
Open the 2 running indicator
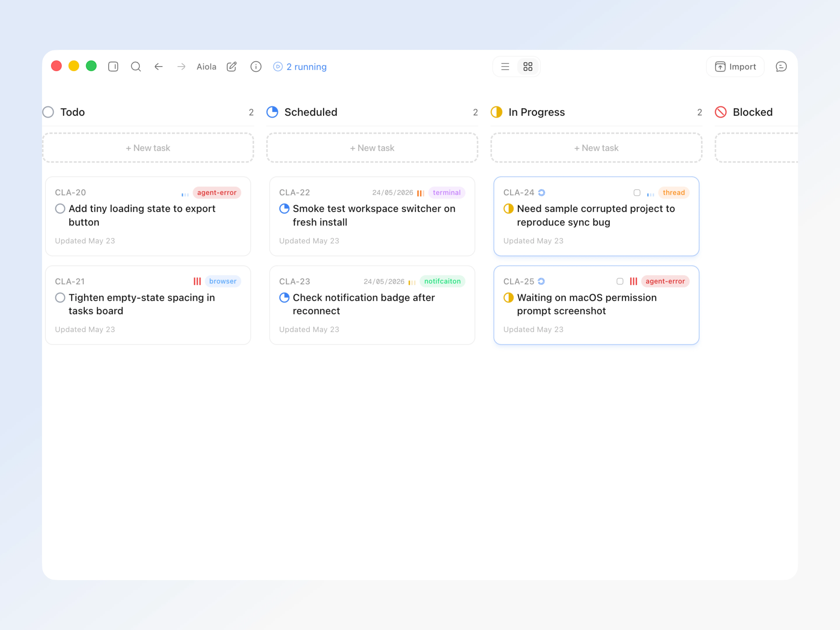(300, 67)
